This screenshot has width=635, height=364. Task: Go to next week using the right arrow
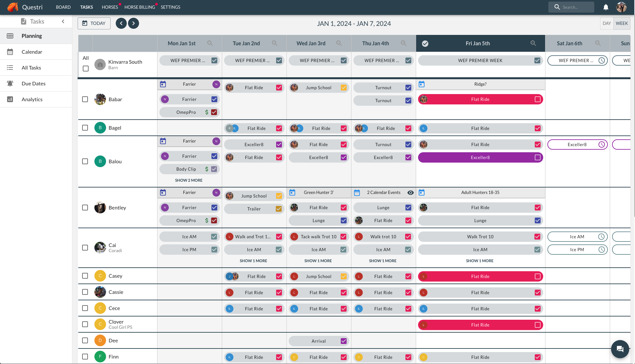134,23
